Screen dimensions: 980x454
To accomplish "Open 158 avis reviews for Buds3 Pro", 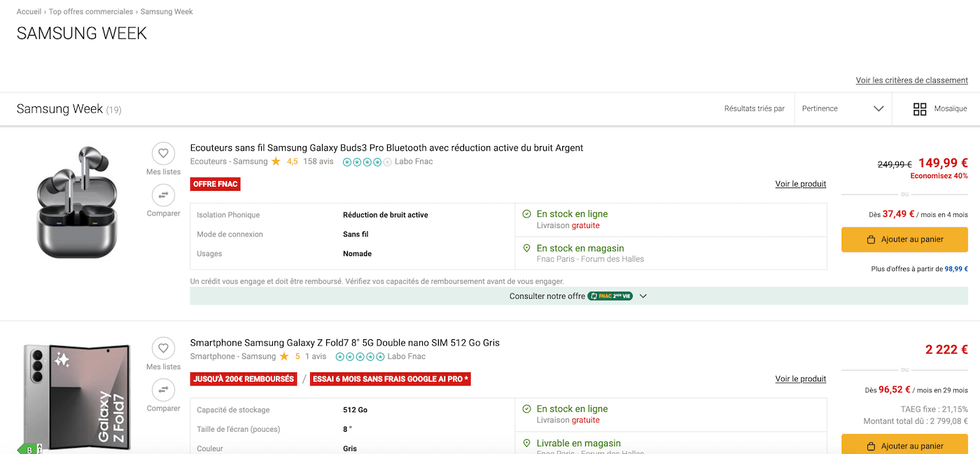I will [x=318, y=162].
